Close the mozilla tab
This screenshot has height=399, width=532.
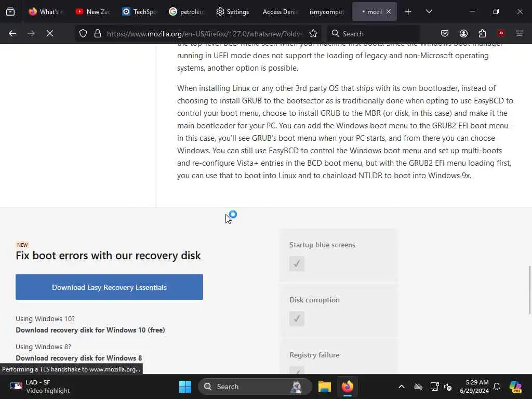coord(389,11)
